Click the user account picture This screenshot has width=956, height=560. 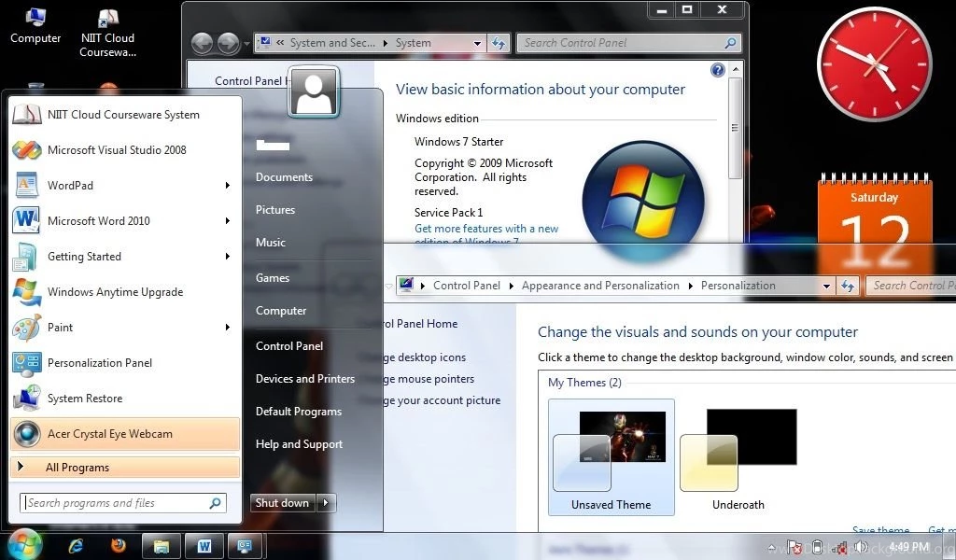point(314,92)
